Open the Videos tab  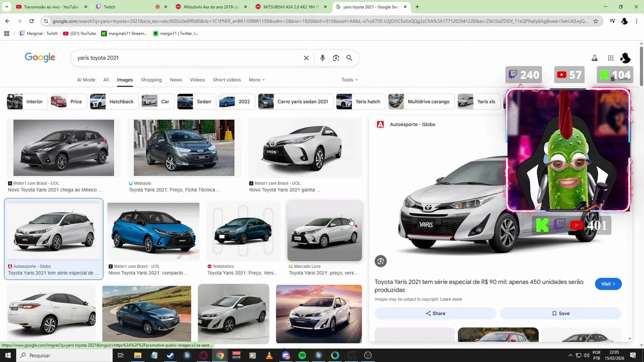(x=197, y=80)
